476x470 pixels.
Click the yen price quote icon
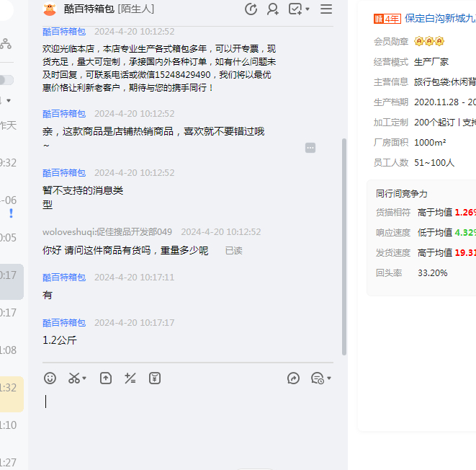pyautogui.click(x=155, y=378)
